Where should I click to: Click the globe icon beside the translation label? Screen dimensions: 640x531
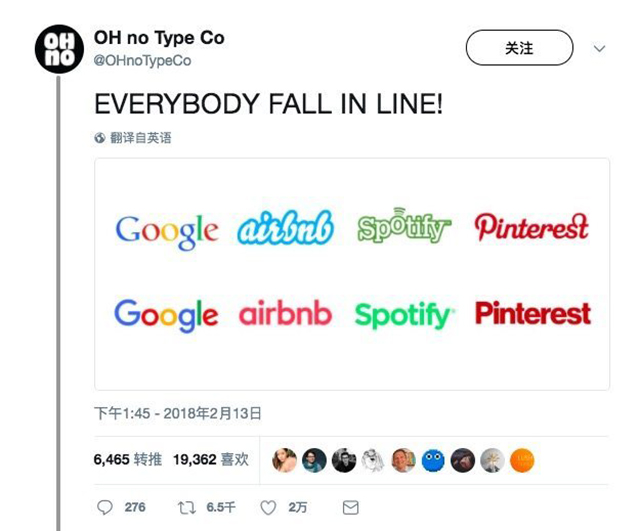pos(100,138)
